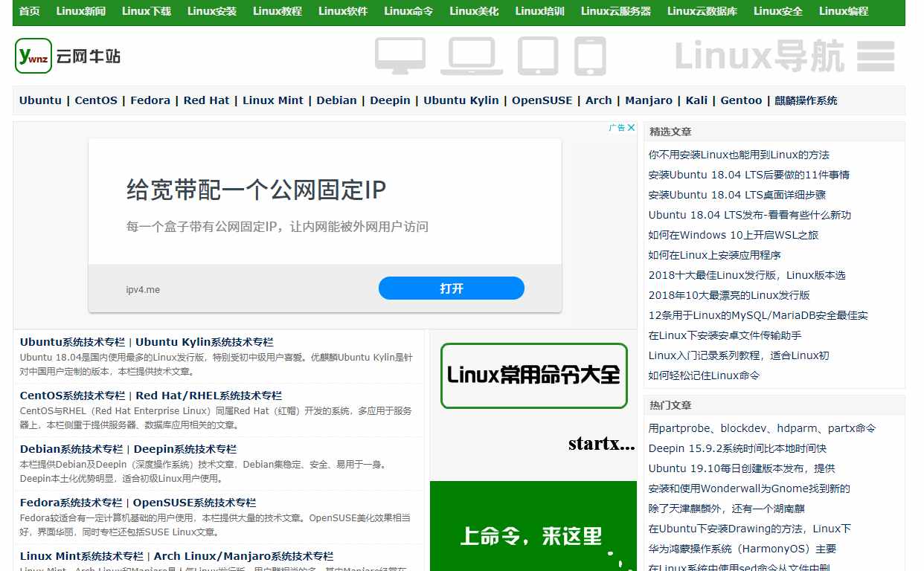This screenshot has height=571, width=924.
Task: Click the ywnz site logo
Action: click(68, 56)
